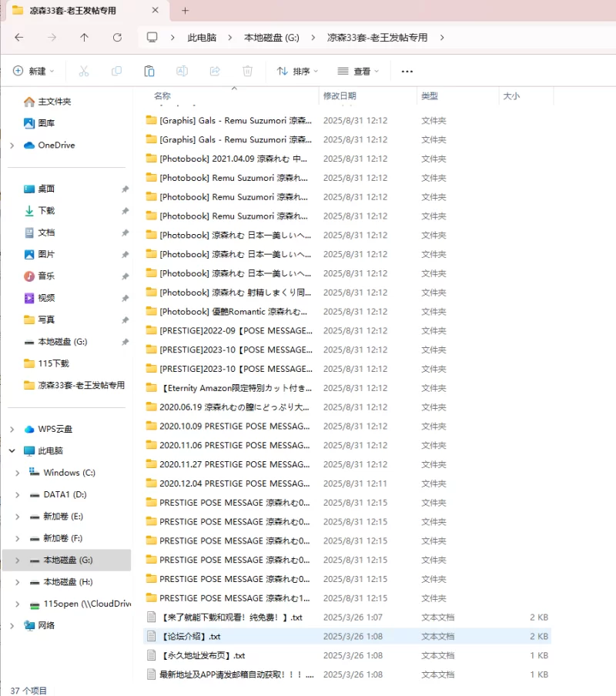Open the three-dot more options menu
This screenshot has width=616, height=696.
(x=407, y=72)
